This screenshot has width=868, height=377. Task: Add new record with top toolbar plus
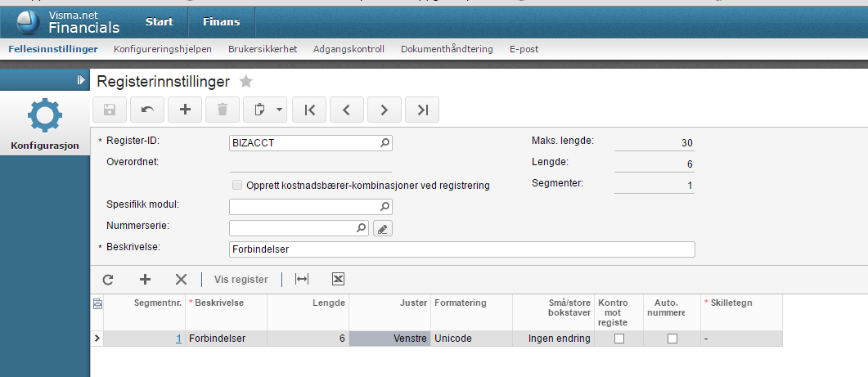point(186,110)
